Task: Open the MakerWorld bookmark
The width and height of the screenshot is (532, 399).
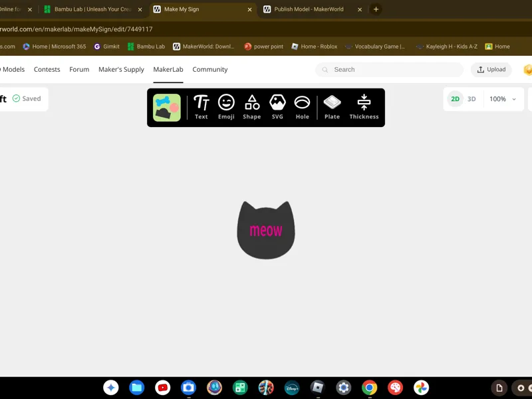Action: click(x=203, y=47)
